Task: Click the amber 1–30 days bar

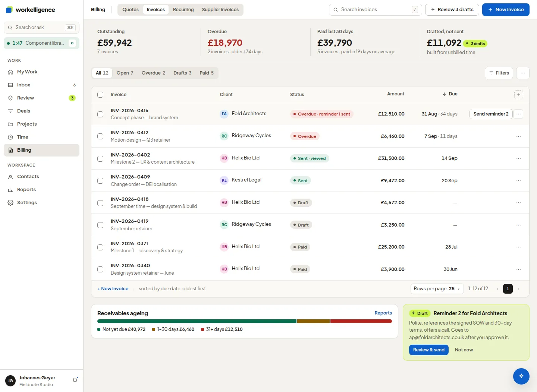Action: 313,321
